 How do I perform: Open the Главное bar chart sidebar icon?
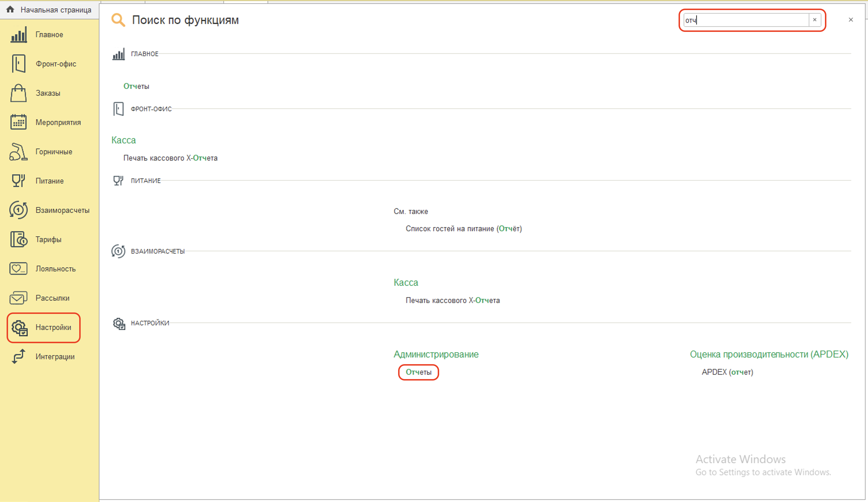pyautogui.click(x=19, y=34)
